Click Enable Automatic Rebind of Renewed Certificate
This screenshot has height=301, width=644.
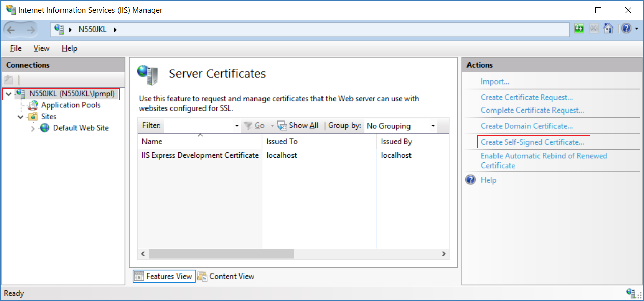[x=544, y=161]
